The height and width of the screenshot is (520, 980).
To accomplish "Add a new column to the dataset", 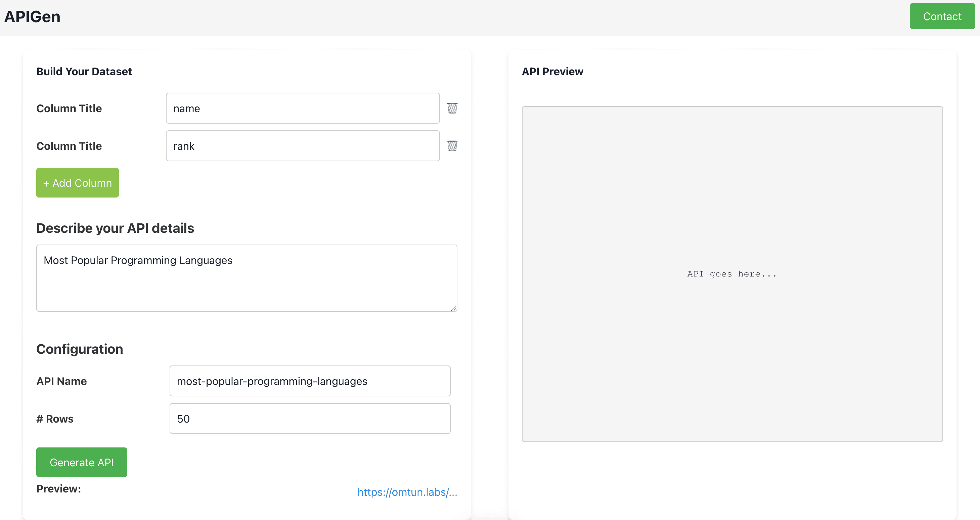I will coord(78,183).
